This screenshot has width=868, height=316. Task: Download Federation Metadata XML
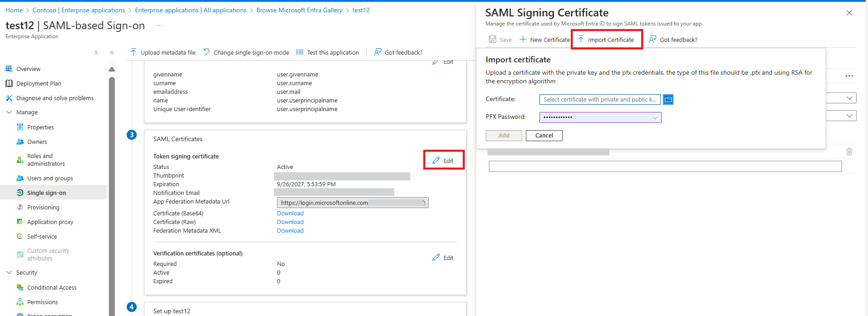(x=290, y=230)
